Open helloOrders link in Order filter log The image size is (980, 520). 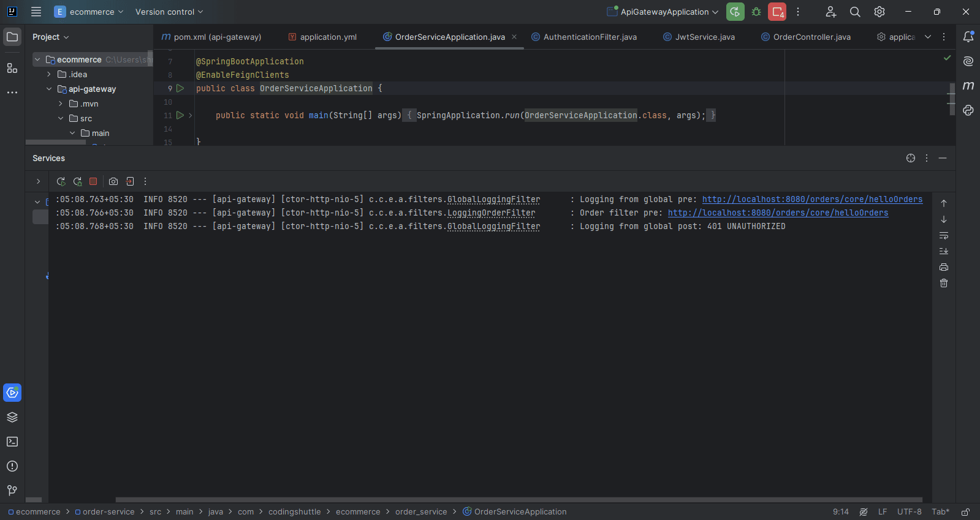point(778,213)
